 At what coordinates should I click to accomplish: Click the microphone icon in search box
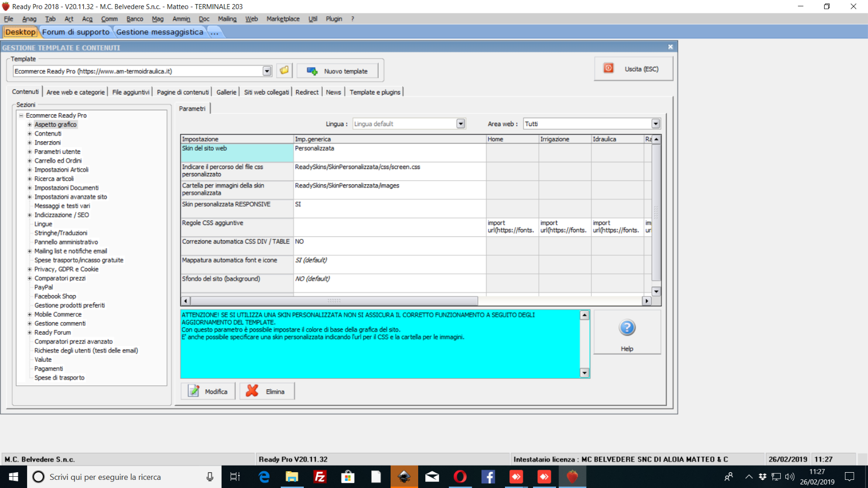[210, 477]
